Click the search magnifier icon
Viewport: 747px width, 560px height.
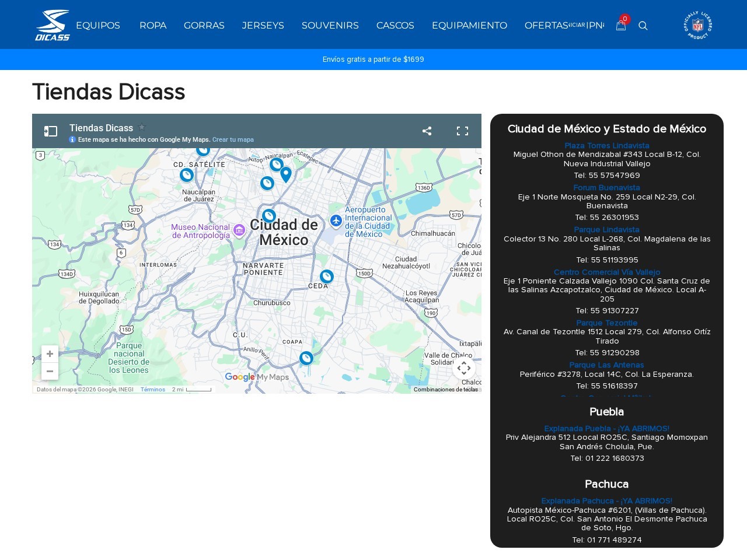pos(643,26)
